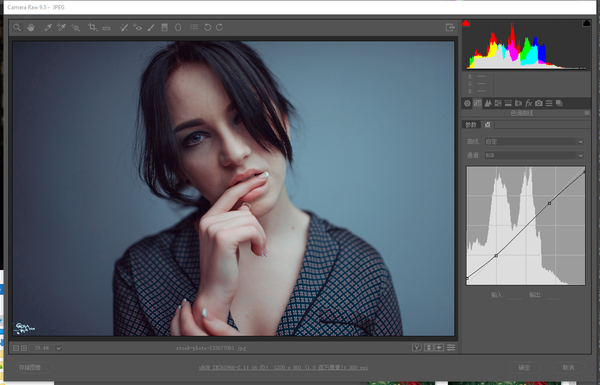The height and width of the screenshot is (385, 600).
Task: Select the Targeted Adjustment tool
Action: [x=75, y=27]
